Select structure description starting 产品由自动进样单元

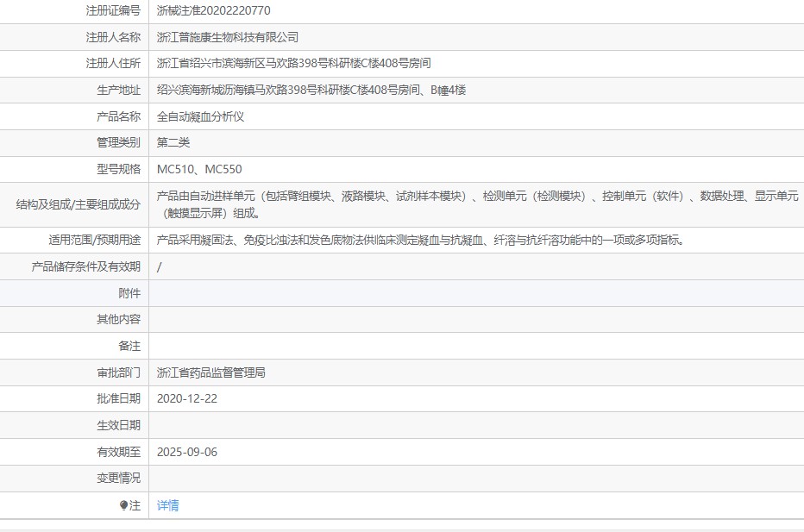[x=477, y=204]
